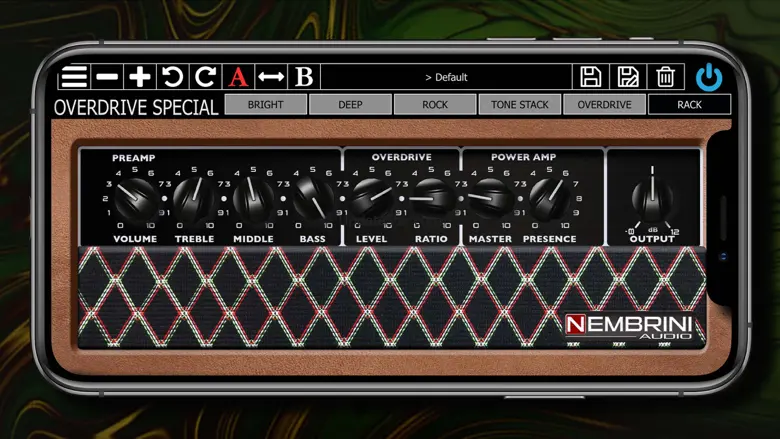Click the VOLUME knob
Image resolution: width=780 pixels, height=439 pixels.
click(135, 199)
